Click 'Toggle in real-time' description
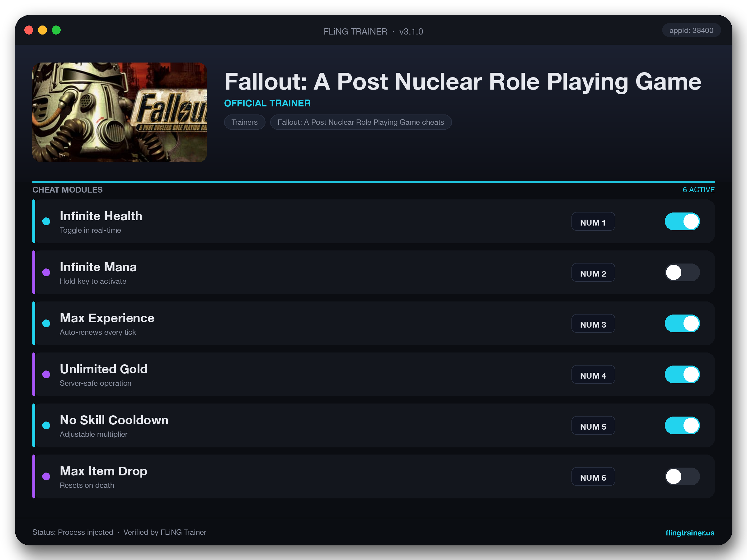Screen dimensions: 747x560 pos(90,230)
